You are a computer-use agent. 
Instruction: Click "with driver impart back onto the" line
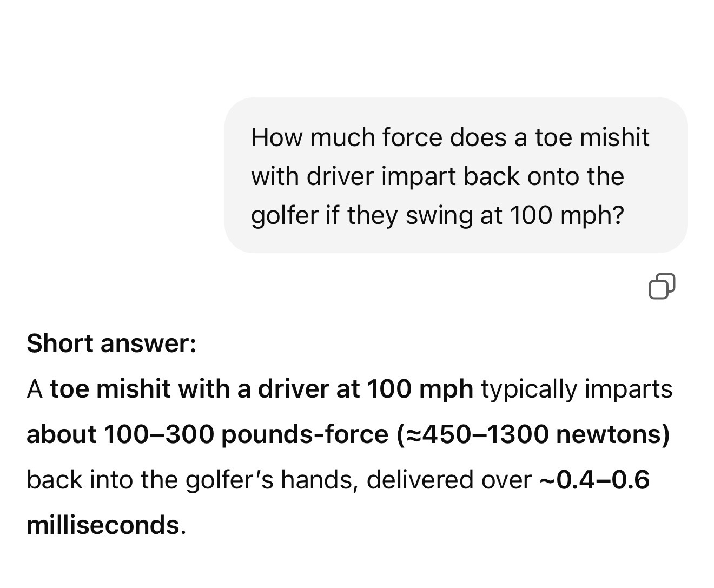click(x=437, y=176)
